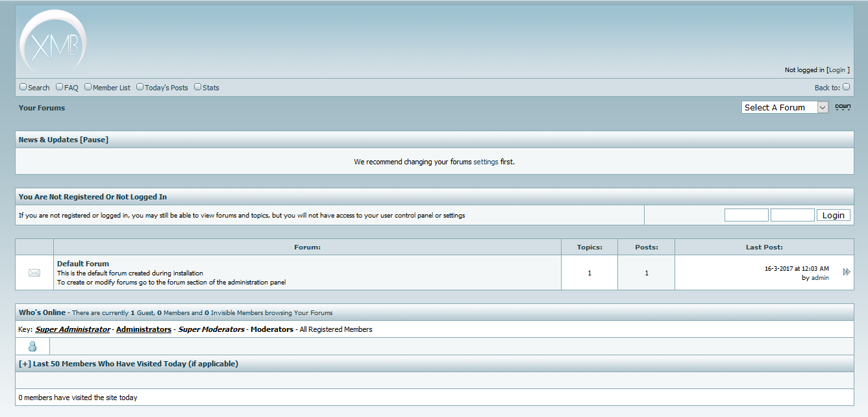Image resolution: width=868 pixels, height=417 pixels.
Task: Click the Login link at top right
Action: [x=837, y=69]
